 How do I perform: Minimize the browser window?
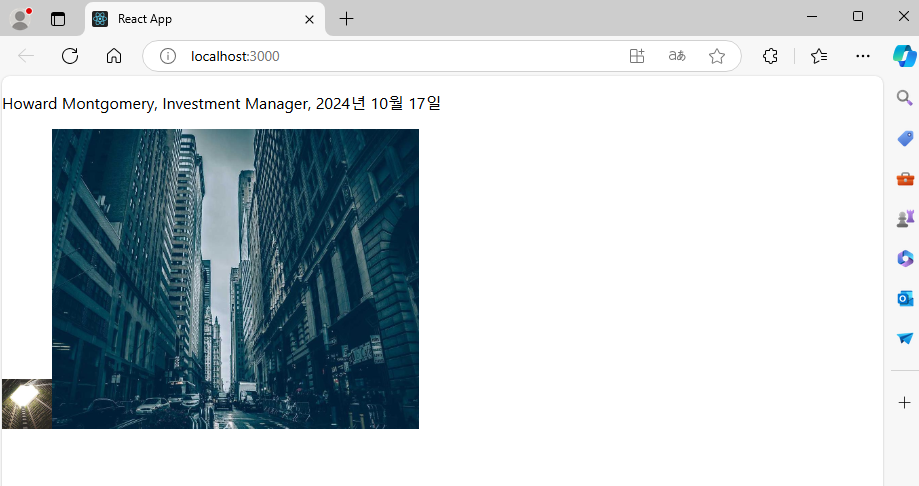click(x=812, y=16)
